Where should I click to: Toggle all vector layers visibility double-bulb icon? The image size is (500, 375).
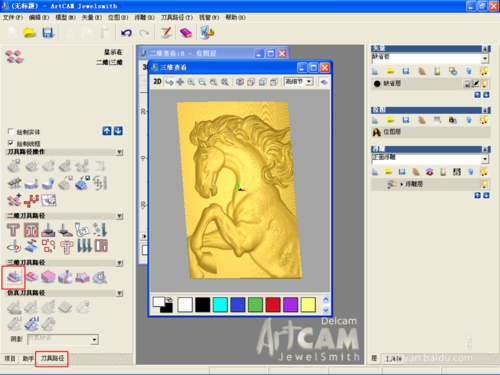[x=484, y=71]
